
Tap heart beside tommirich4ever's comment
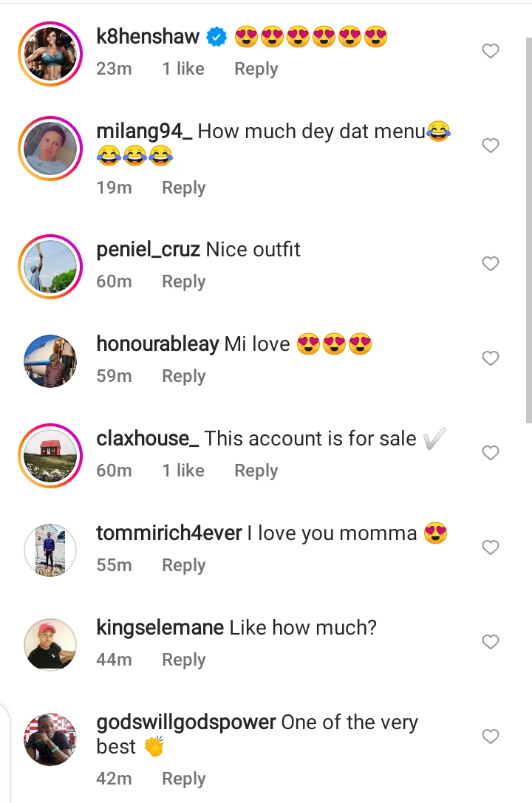click(491, 547)
